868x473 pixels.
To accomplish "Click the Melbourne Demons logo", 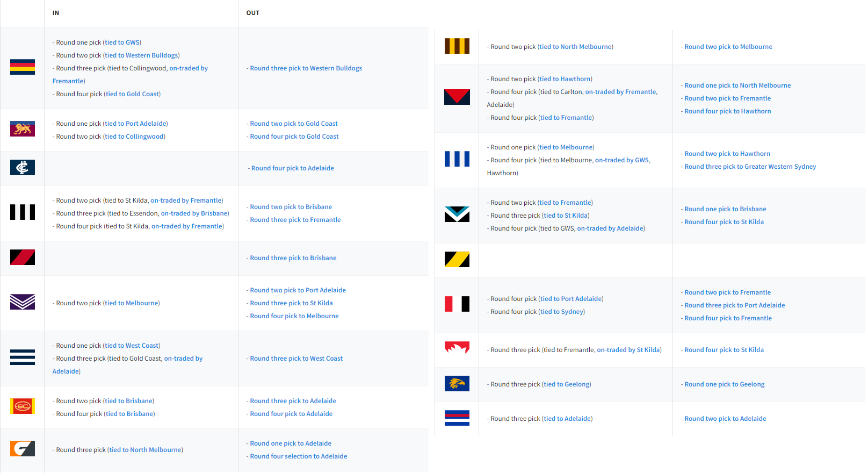I will coord(457,97).
